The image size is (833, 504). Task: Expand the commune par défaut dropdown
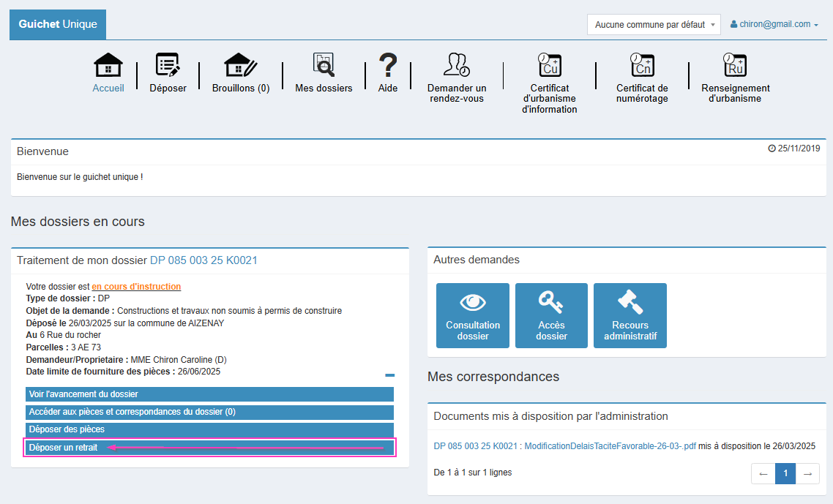(x=654, y=24)
